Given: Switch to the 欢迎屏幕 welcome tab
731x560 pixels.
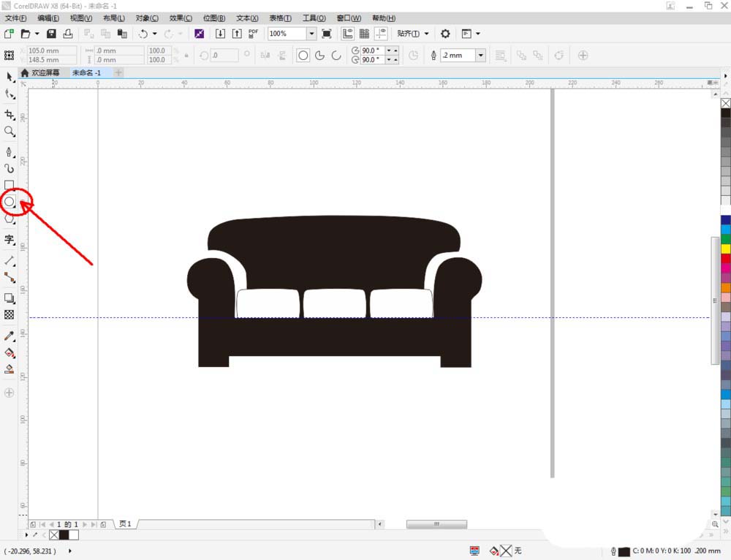Looking at the screenshot, I should (x=40, y=72).
